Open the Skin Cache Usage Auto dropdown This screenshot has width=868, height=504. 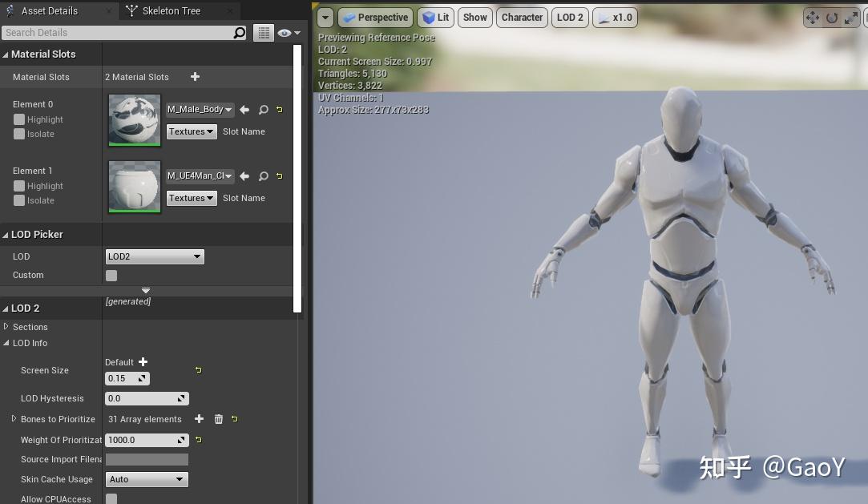pos(147,478)
